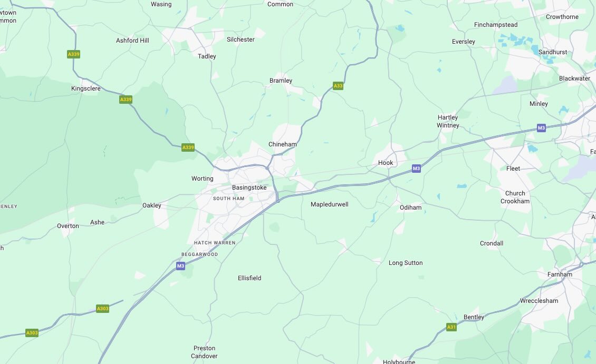Click the A339 shield just east of Kingsclere
596x364 pixels.
tap(126, 100)
